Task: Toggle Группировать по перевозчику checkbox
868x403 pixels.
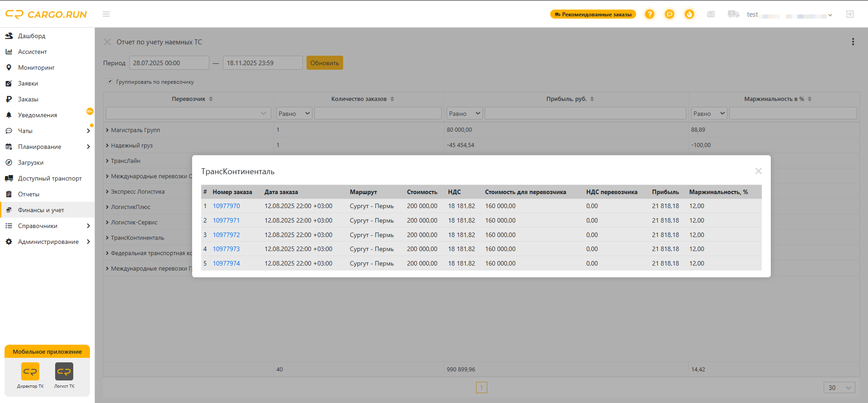Action: [110, 81]
